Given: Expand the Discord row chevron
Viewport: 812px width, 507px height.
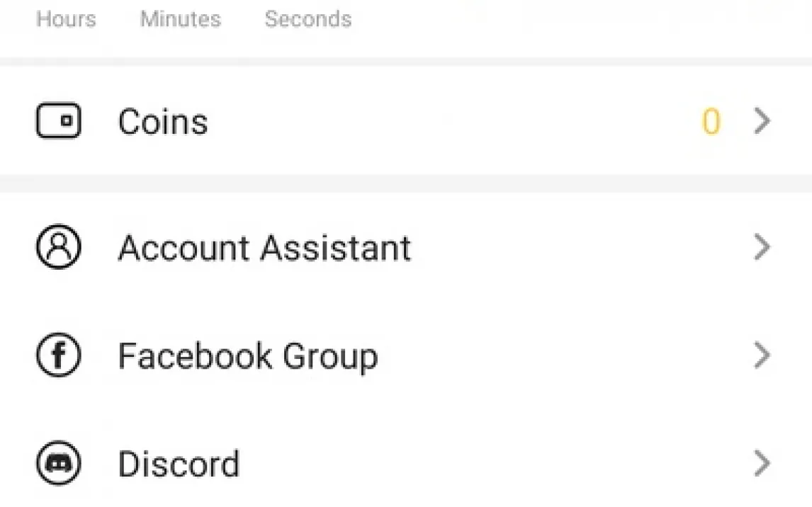Looking at the screenshot, I should pos(762,464).
